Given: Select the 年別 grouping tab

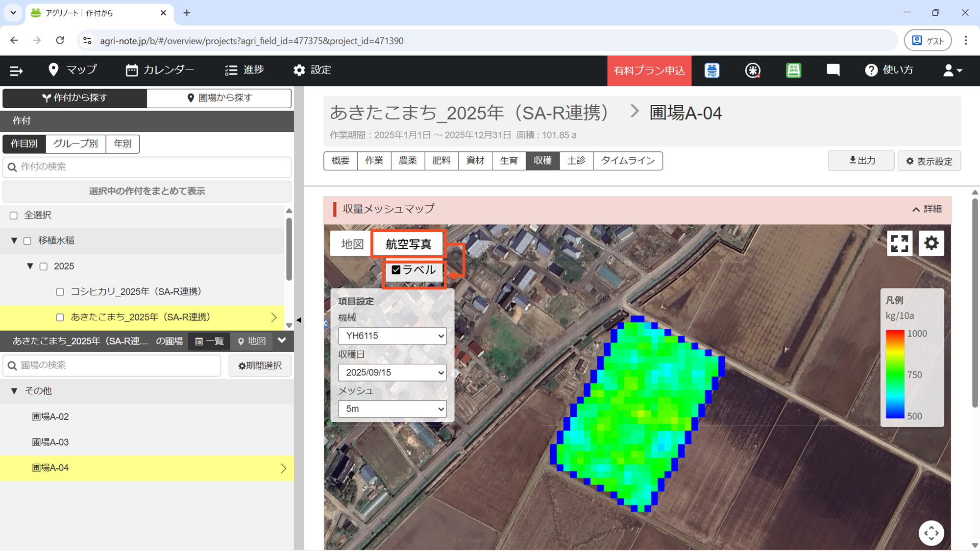Looking at the screenshot, I should pyautogui.click(x=122, y=144).
